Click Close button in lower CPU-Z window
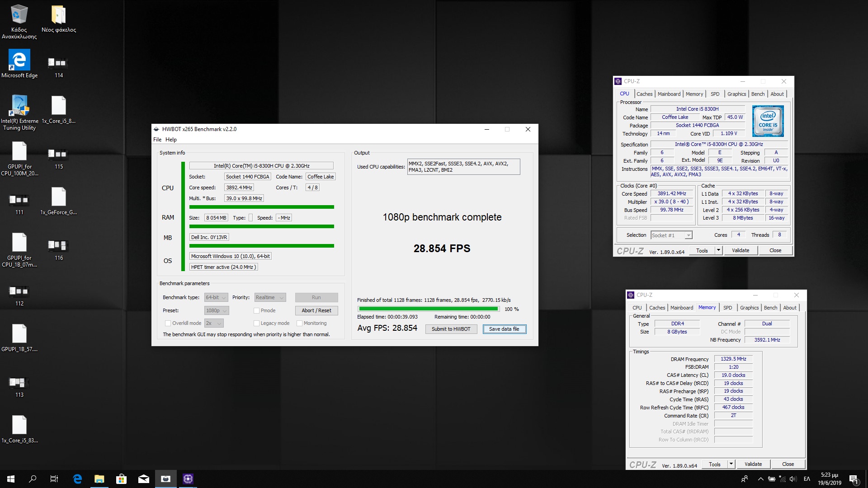The width and height of the screenshot is (868, 488). (788, 464)
